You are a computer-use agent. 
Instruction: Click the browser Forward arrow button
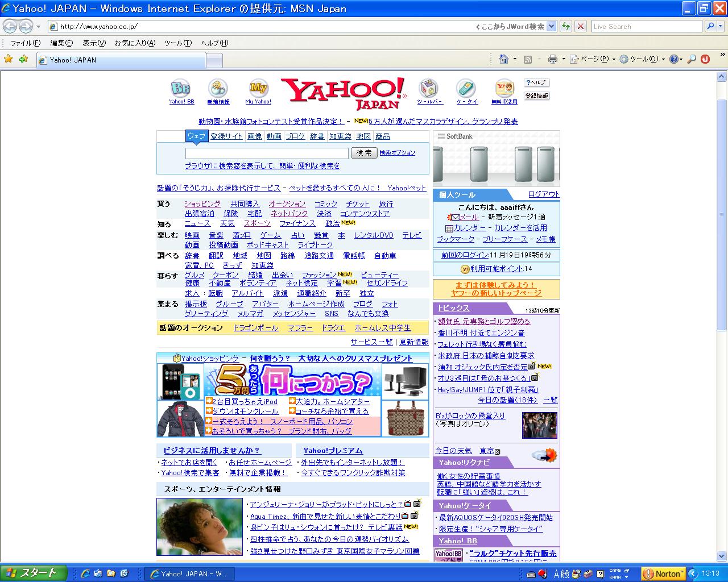click(x=25, y=26)
